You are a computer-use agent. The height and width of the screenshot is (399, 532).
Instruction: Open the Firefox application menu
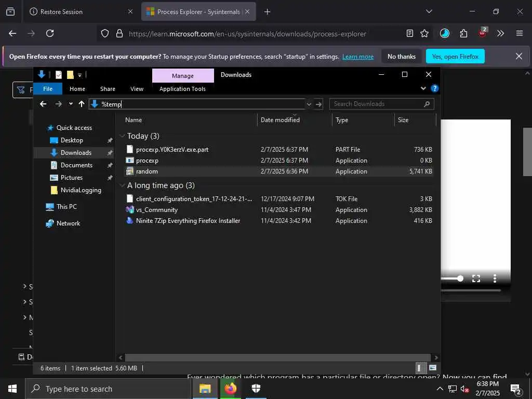pos(520,33)
